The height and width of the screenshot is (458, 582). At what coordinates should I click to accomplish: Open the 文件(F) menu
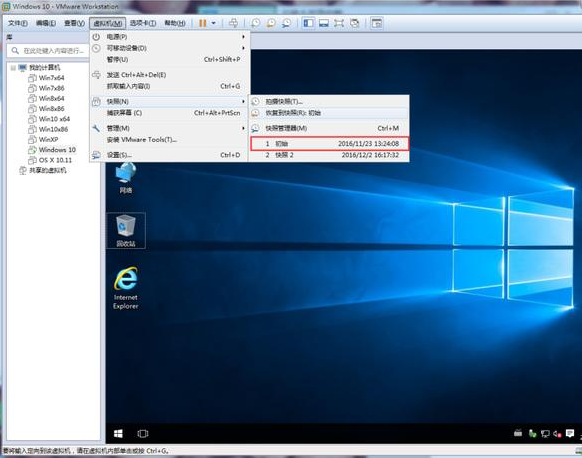pos(17,23)
